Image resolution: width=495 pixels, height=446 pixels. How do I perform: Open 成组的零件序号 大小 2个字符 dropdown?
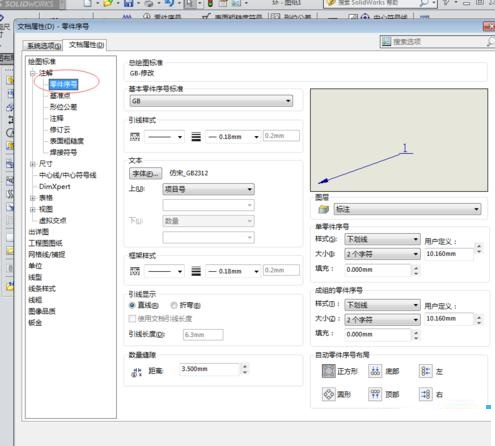[x=382, y=320]
